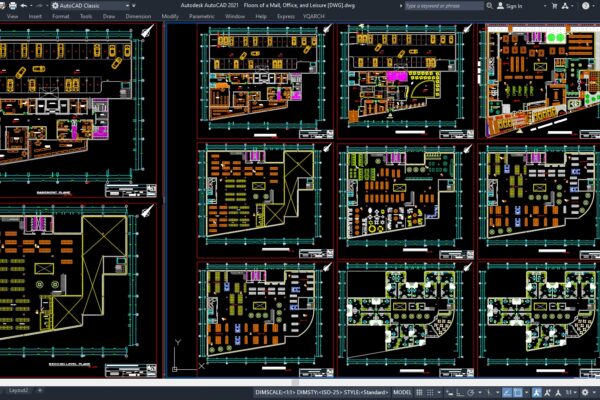Click the viewport divider grip handle
This screenshot has width=600, height=400.
(x=165, y=200)
